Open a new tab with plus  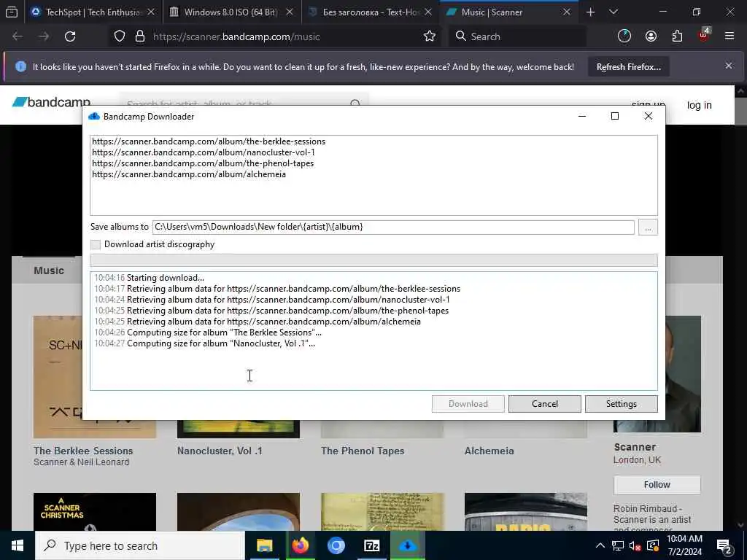(x=590, y=12)
